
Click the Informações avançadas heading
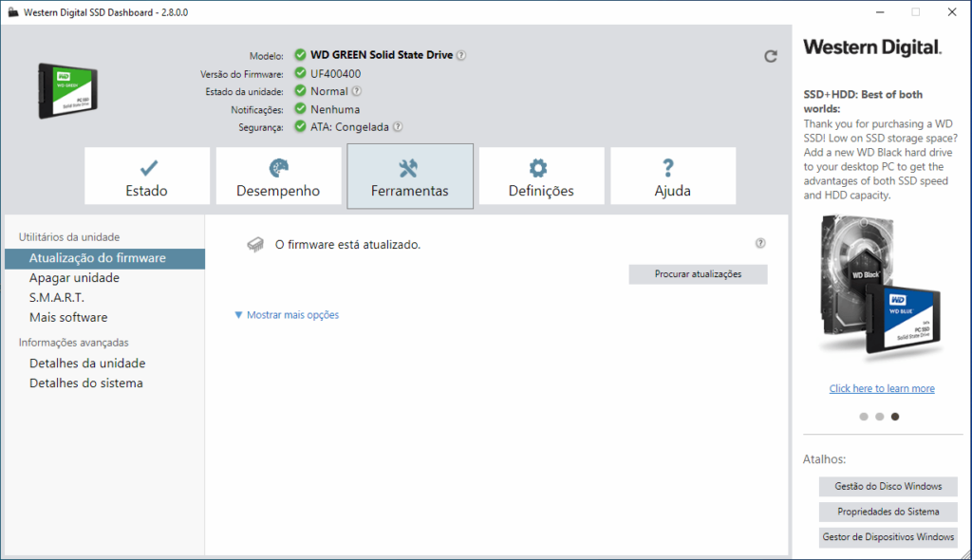pyautogui.click(x=73, y=343)
